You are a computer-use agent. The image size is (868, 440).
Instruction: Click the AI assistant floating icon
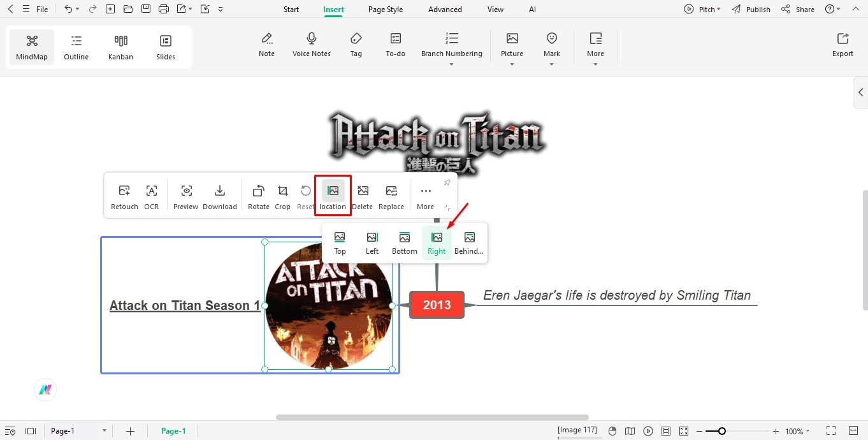point(45,390)
